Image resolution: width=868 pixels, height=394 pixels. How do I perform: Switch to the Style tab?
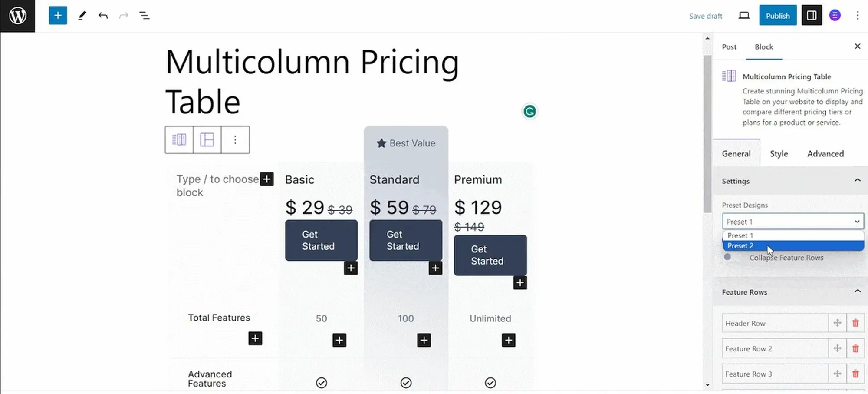click(779, 154)
